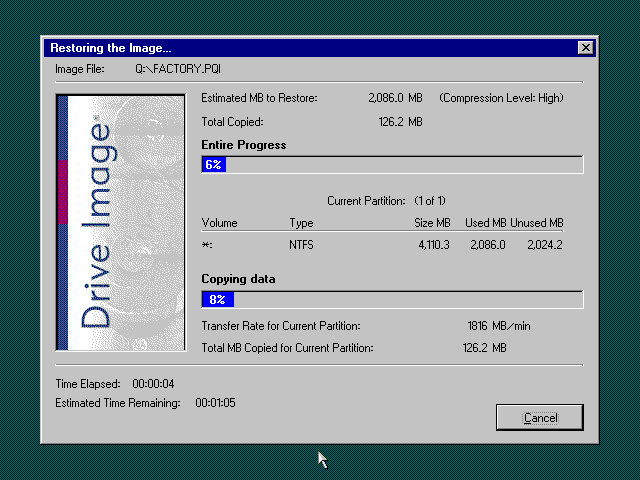
Task: Click the Time Elapsed value
Action: 156,384
